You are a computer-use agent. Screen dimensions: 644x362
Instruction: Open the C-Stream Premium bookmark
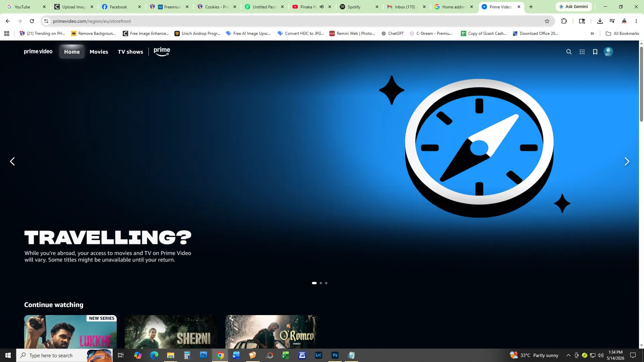pos(431,34)
